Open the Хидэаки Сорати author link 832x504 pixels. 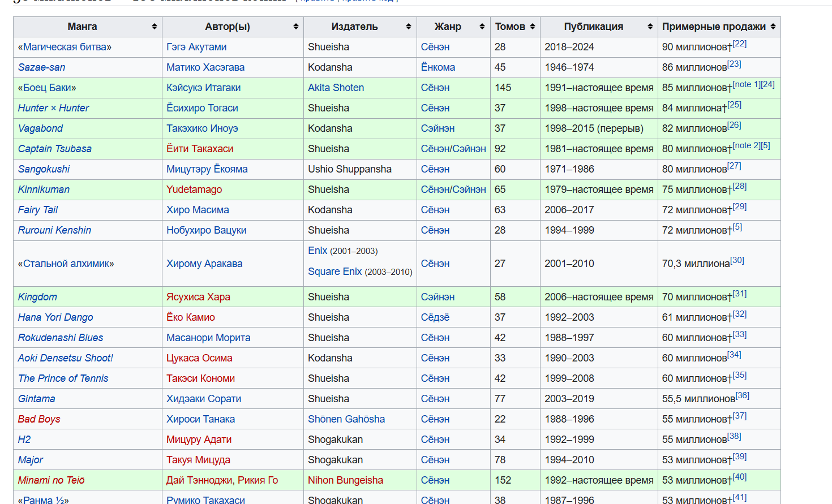[x=204, y=399]
